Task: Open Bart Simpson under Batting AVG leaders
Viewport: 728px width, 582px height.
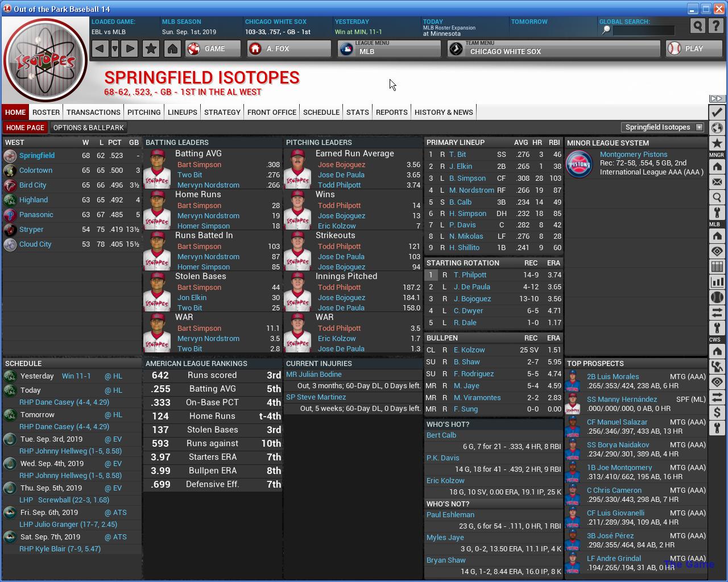Action: click(199, 164)
